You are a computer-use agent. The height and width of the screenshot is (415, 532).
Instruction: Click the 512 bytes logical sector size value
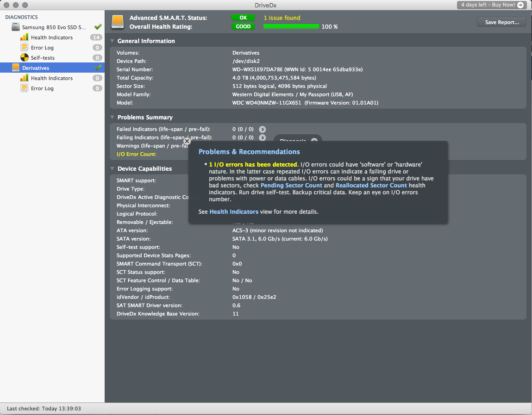pyautogui.click(x=280, y=86)
